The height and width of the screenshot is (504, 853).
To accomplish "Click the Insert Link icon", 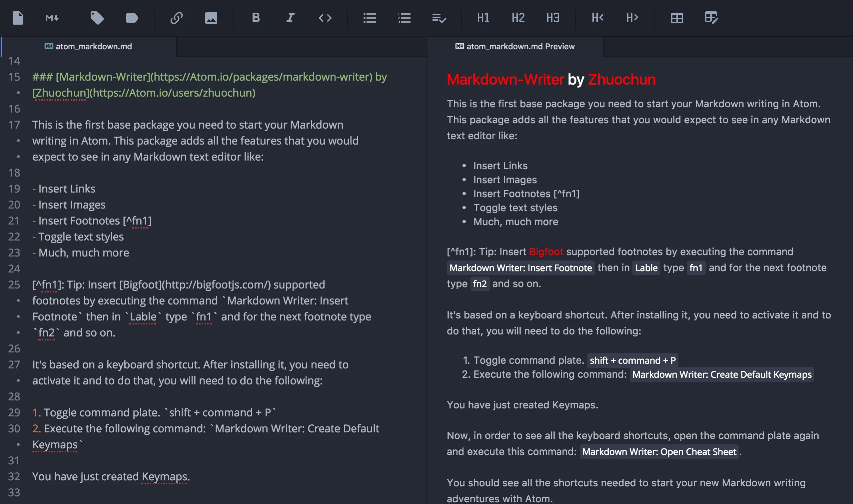I will tap(176, 17).
